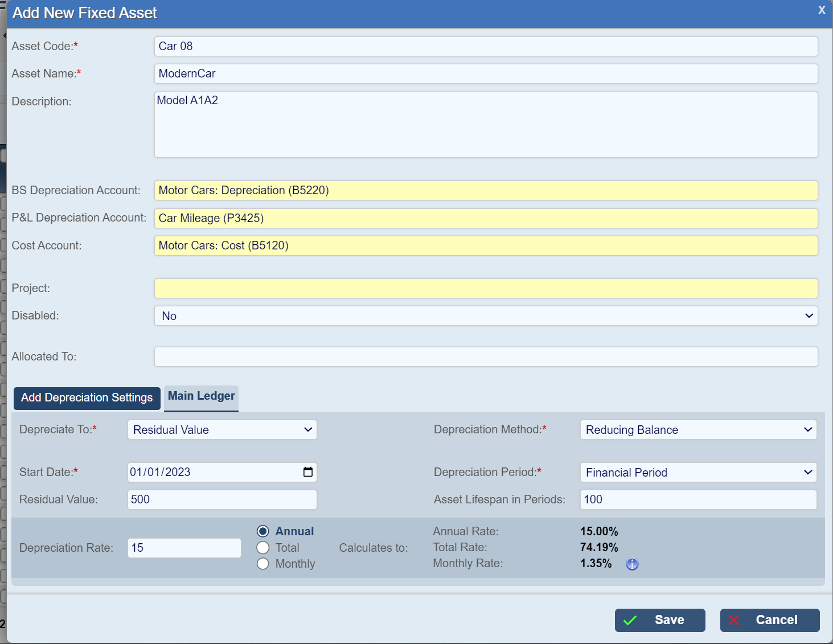Cancel adding the fixed asset
Screen dimensions: 833x644
click(770, 620)
